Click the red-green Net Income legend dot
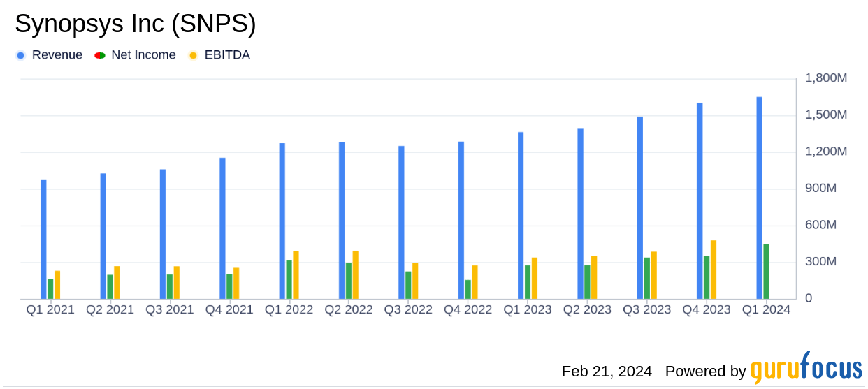This screenshot has width=868, height=389. pyautogui.click(x=100, y=55)
